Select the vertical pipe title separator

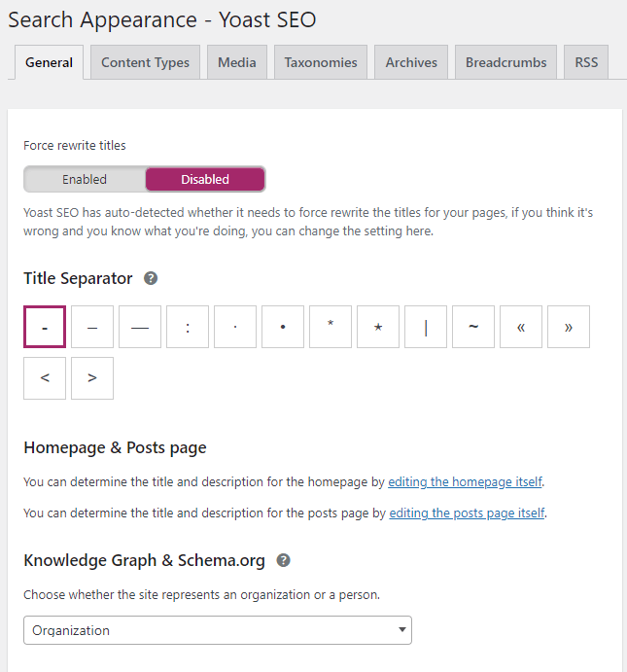pyautogui.click(x=425, y=327)
